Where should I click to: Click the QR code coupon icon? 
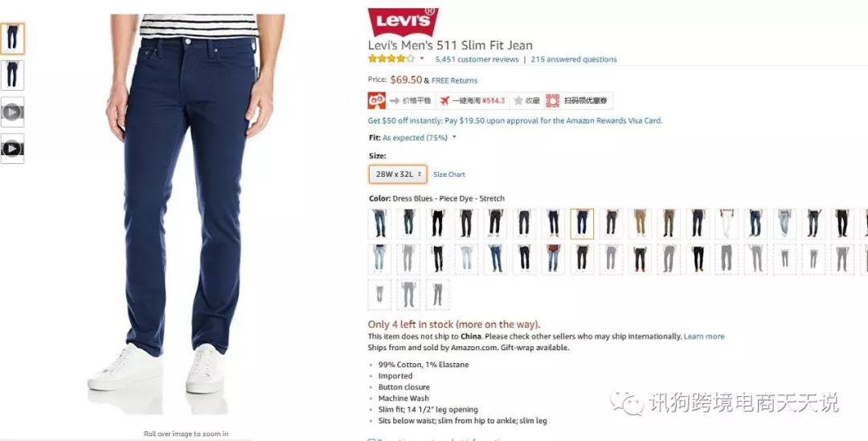tap(552, 100)
